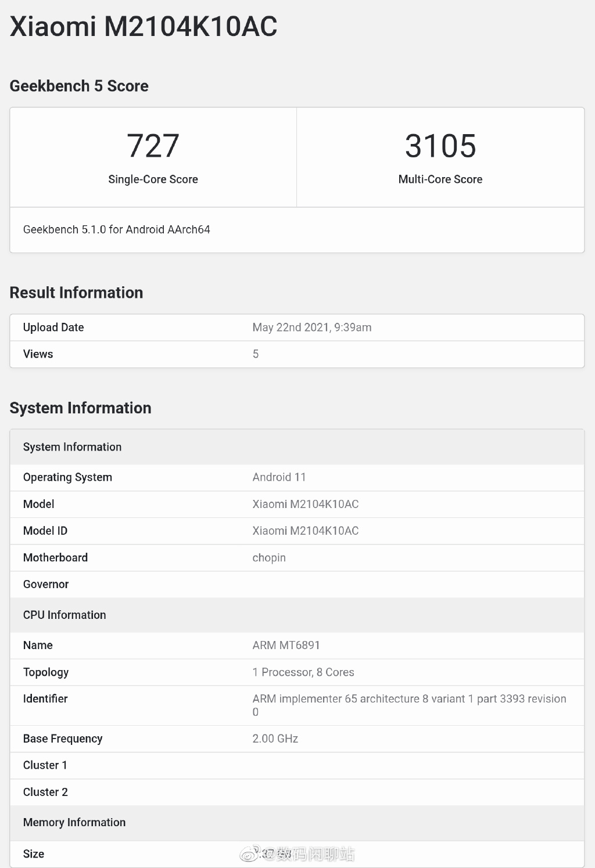The image size is (595, 868).
Task: Click the Geekbench 5 Score heading
Action: point(79,86)
